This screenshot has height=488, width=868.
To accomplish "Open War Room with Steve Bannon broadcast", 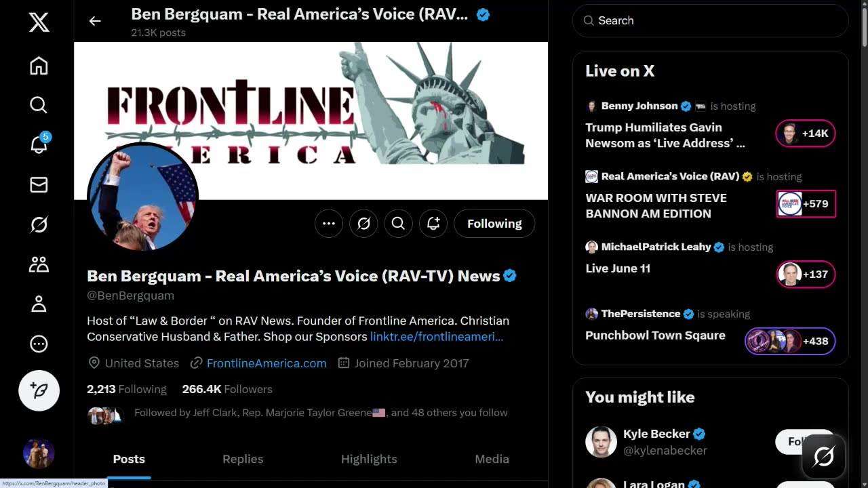I will point(656,205).
